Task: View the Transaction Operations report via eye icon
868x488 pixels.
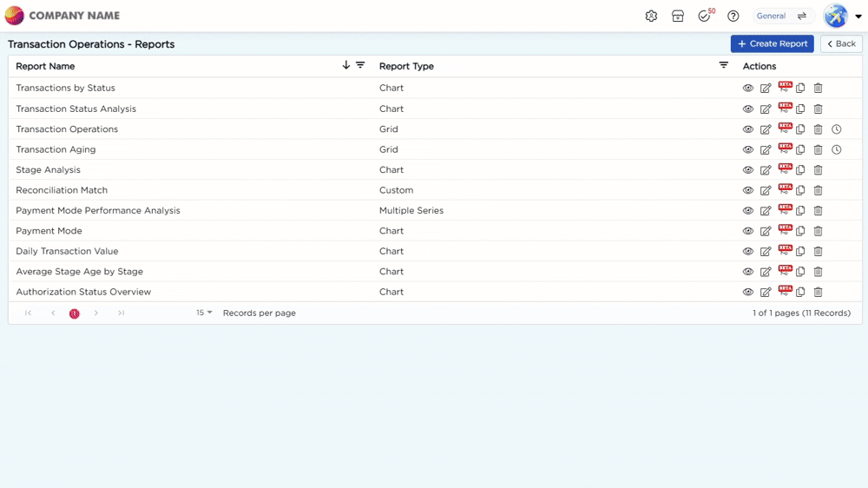Action: tap(748, 129)
